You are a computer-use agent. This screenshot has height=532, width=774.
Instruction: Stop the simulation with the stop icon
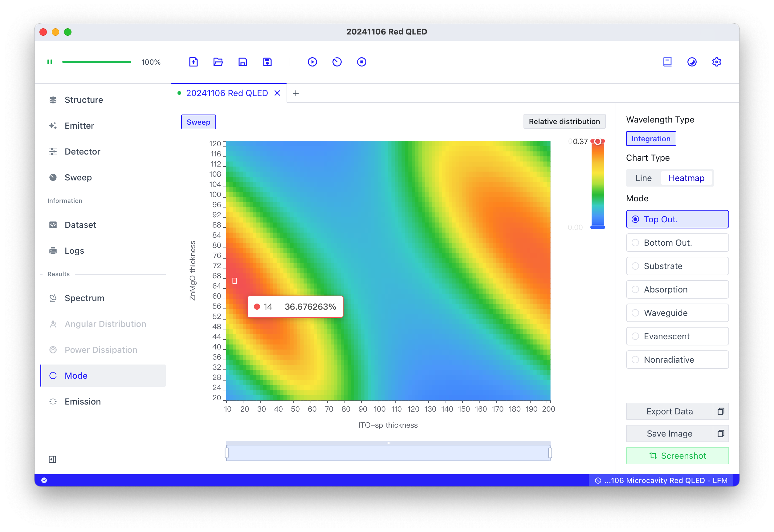(362, 62)
